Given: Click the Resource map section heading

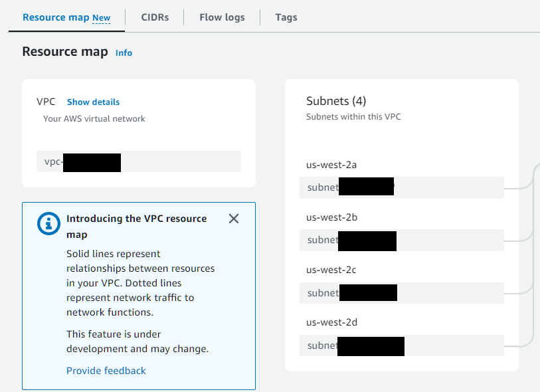Looking at the screenshot, I should point(65,52).
